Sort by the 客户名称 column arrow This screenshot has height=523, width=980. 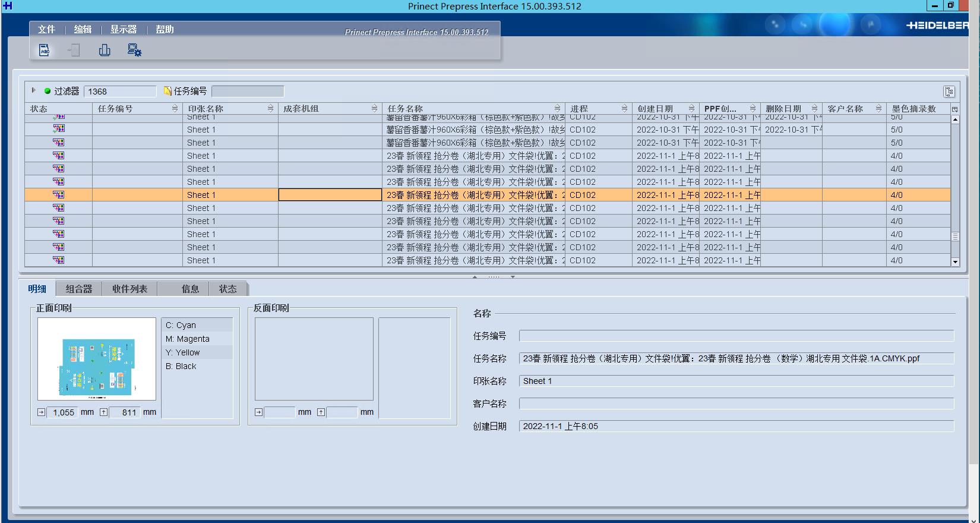point(878,108)
